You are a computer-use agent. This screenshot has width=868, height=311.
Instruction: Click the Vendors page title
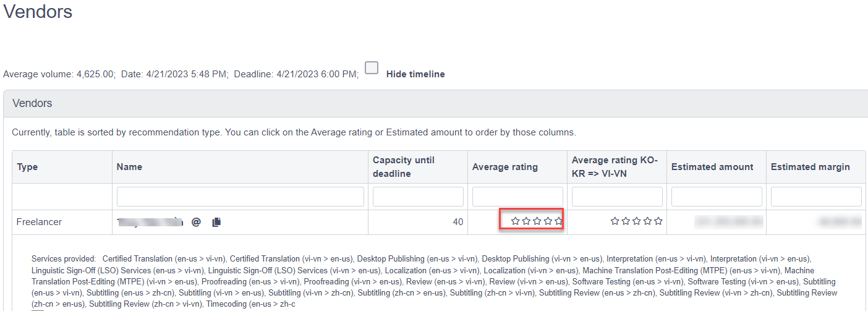click(x=38, y=11)
